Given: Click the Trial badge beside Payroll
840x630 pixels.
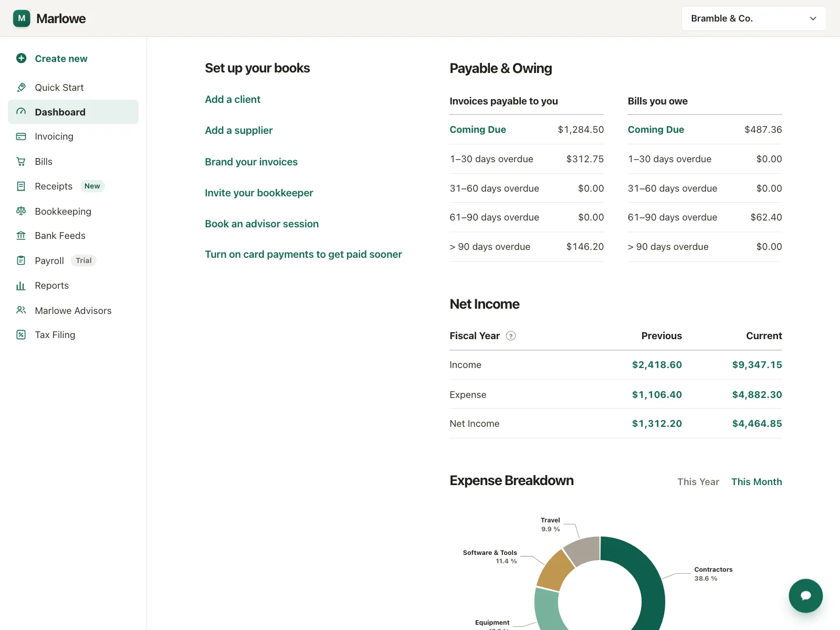Looking at the screenshot, I should [83, 260].
